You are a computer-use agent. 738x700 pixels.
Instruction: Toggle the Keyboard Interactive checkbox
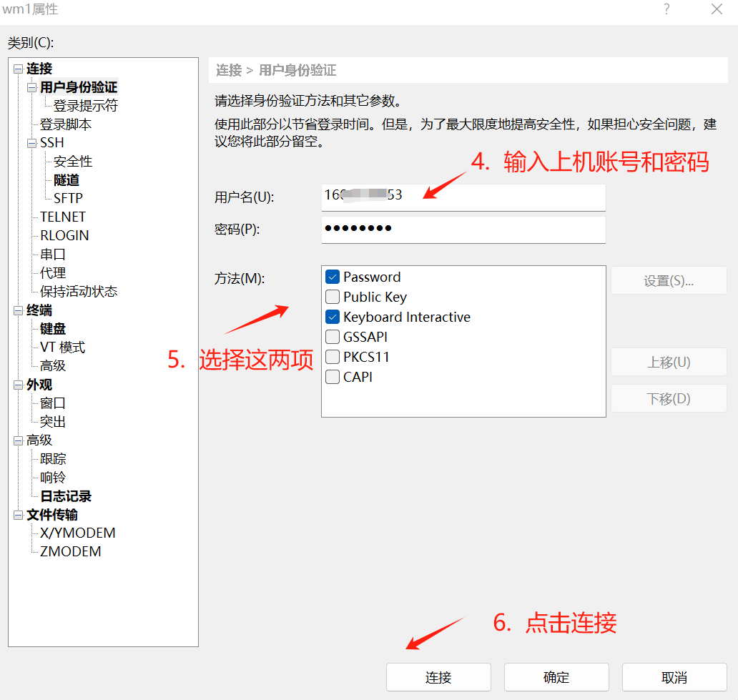click(333, 317)
